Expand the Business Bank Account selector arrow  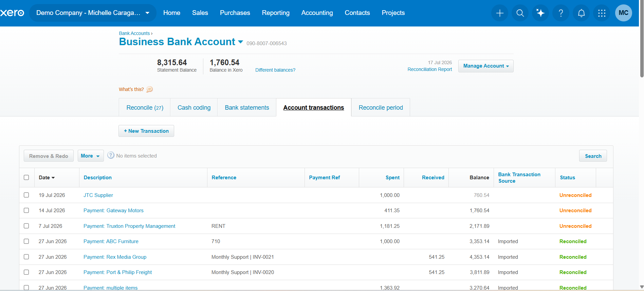[241, 42]
